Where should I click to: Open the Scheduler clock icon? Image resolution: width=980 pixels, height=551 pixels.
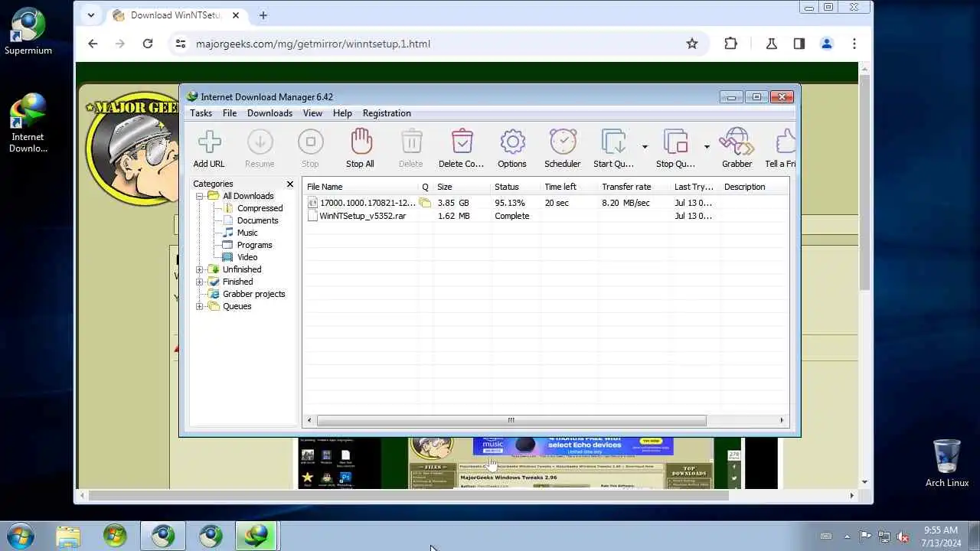pyautogui.click(x=563, y=148)
